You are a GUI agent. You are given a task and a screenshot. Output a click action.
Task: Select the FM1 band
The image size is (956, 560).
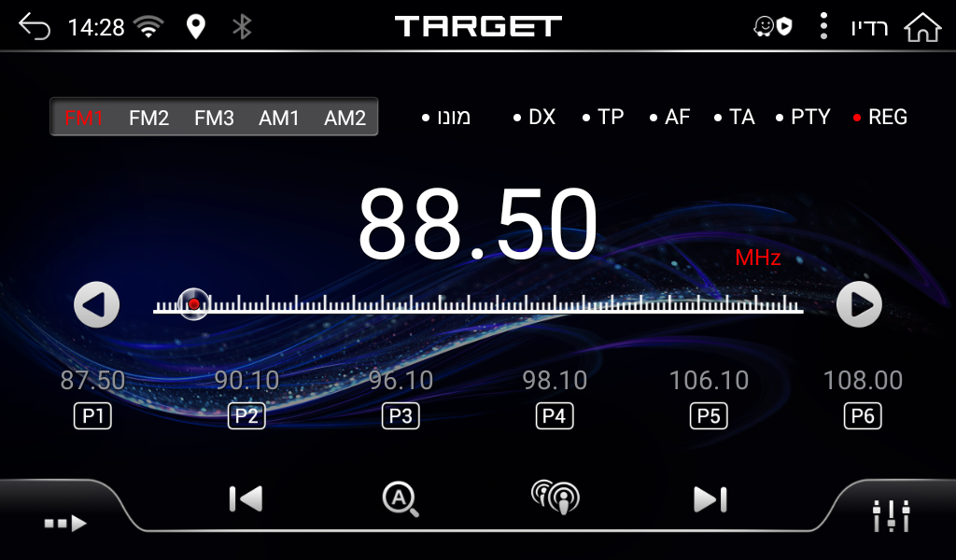[x=84, y=118]
